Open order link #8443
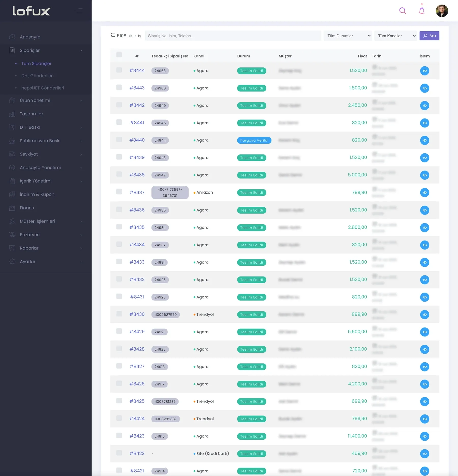 click(137, 88)
